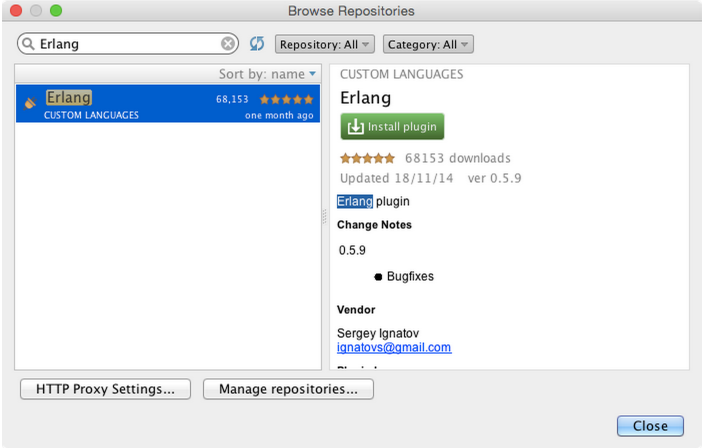Select the Erlang plugin list entry

(168, 103)
